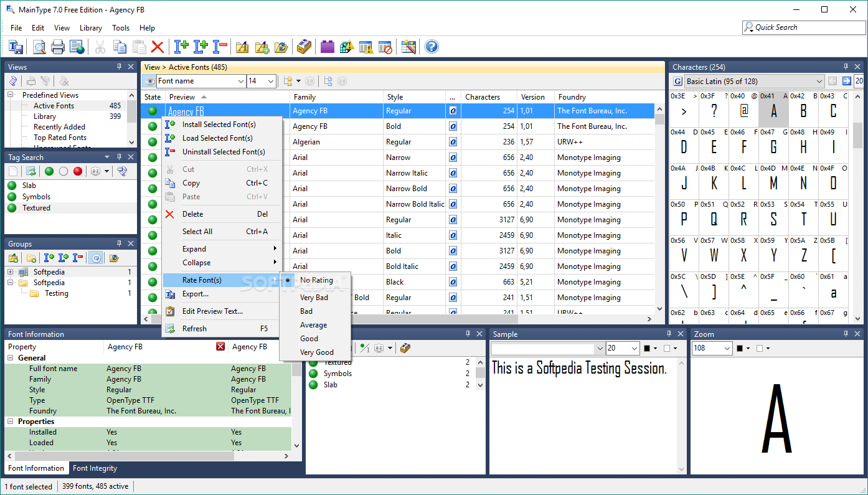Select the Good rating option
Screen dimensions: 868x495
[x=309, y=339]
